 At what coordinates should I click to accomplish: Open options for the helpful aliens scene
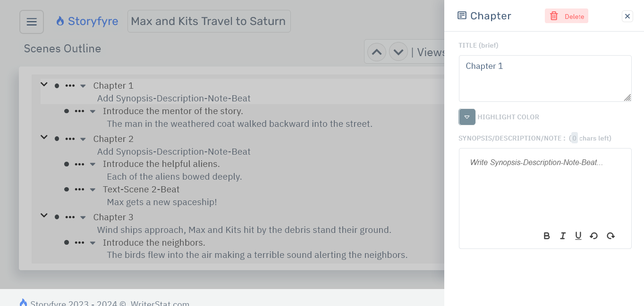[x=79, y=164]
